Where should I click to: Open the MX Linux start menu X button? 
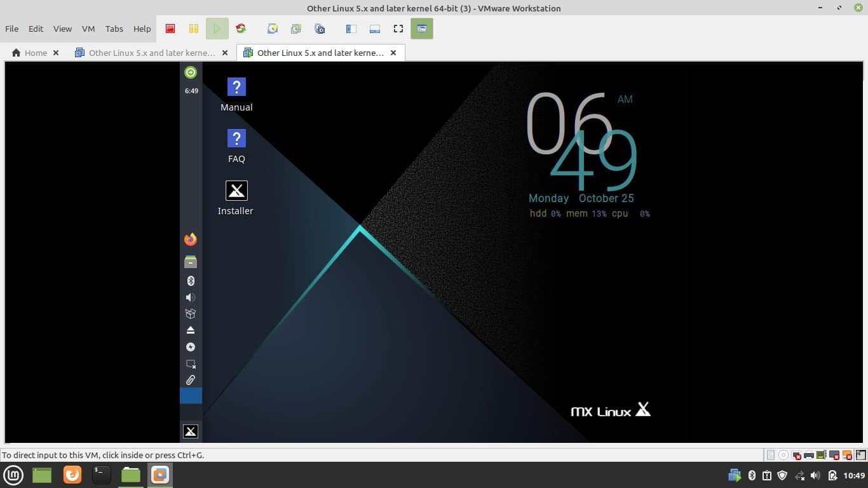(191, 431)
